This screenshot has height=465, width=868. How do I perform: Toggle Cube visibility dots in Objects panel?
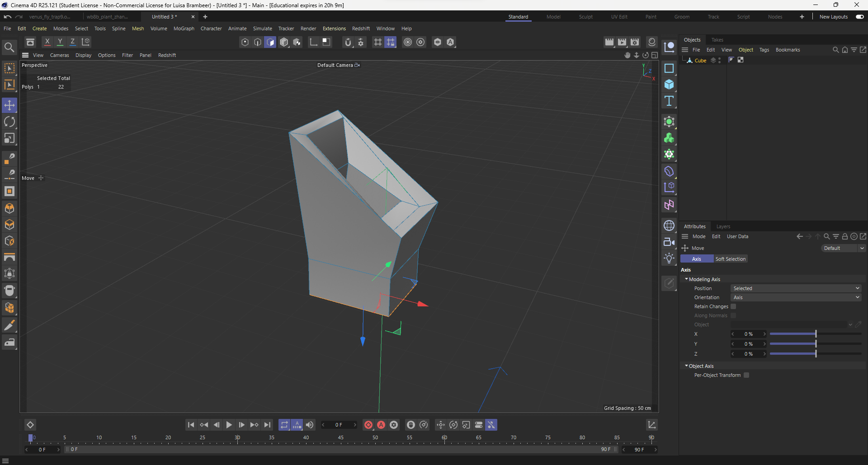[x=719, y=60]
